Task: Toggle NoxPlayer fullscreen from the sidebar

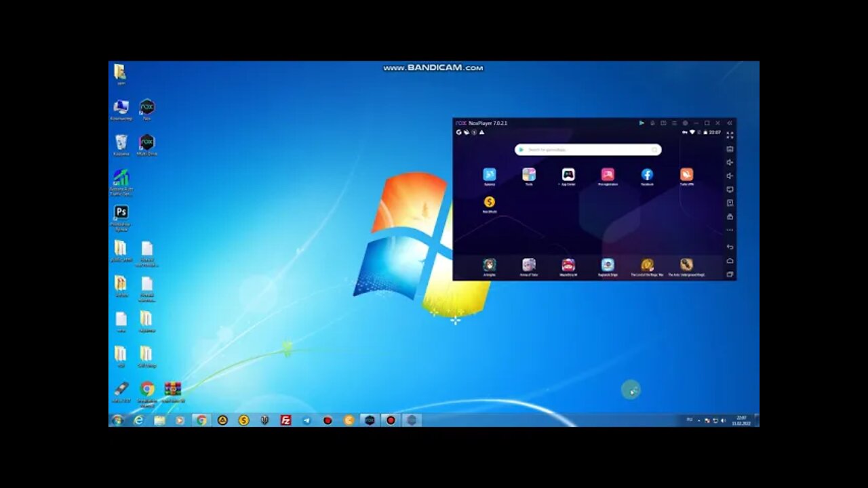Action: tap(730, 136)
